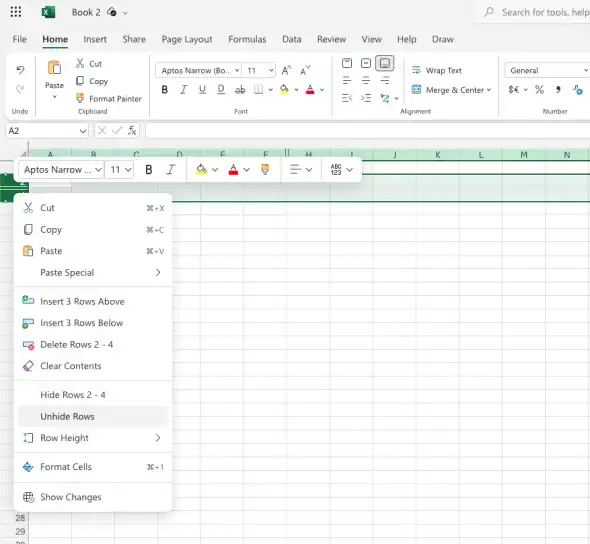The height and width of the screenshot is (544, 590).
Task: Open Format Cells from context menu
Action: [93, 467]
